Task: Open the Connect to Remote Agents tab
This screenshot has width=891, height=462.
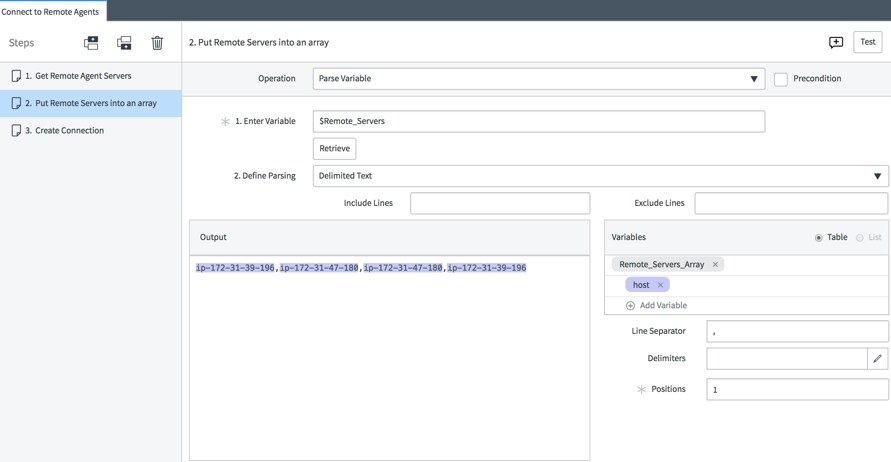Action: pyautogui.click(x=51, y=11)
